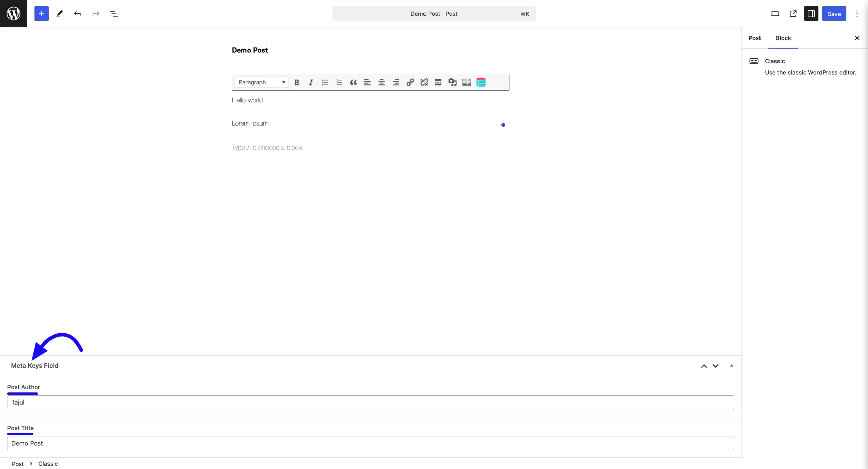Viewport: 868px width, 469px height.
Task: Align text right
Action: [x=396, y=82]
